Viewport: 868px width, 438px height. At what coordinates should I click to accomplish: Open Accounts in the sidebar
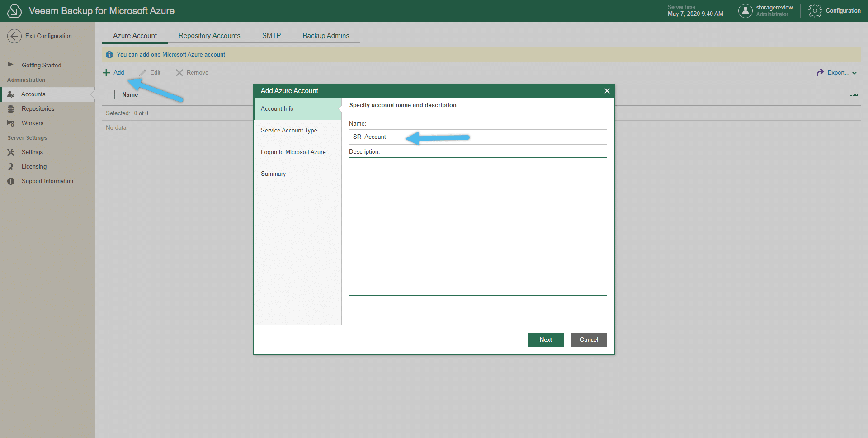[47, 94]
